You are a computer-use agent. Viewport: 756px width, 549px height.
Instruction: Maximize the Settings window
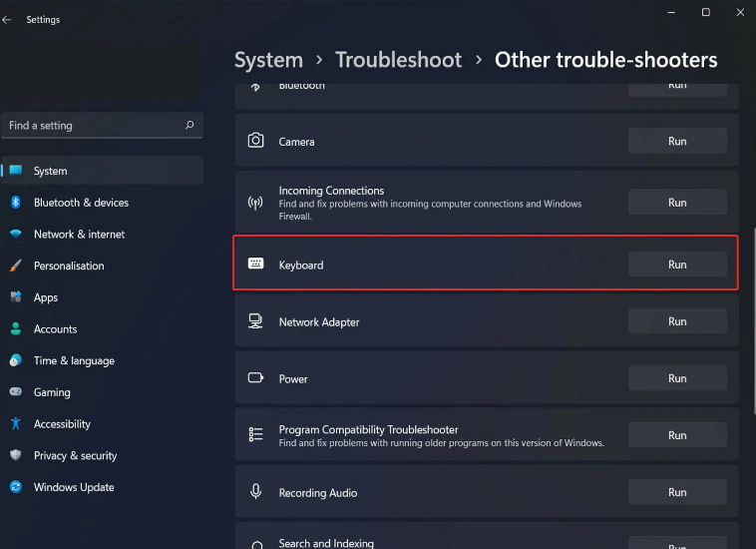tap(705, 12)
